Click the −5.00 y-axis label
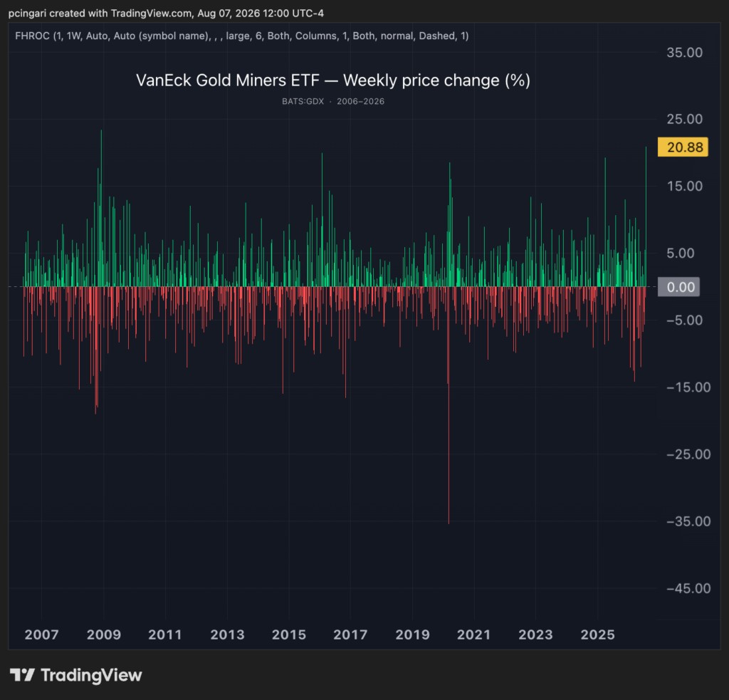The image size is (729, 700). [x=684, y=320]
